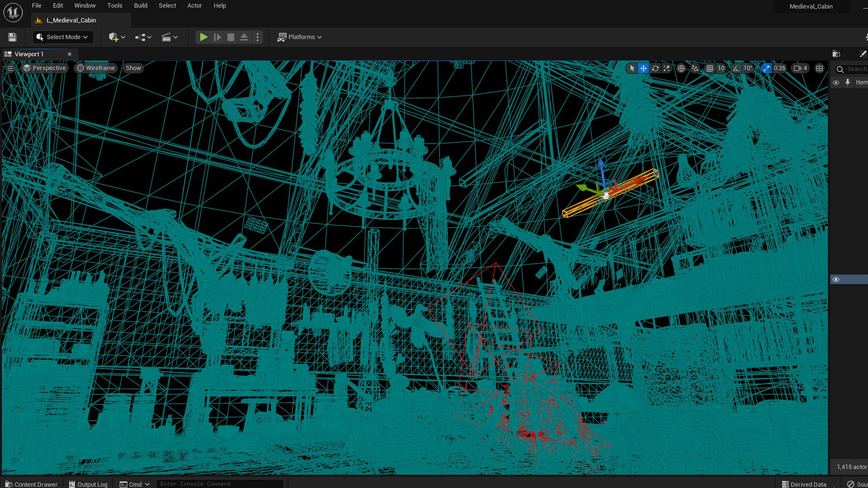Open the Tools menu

115,6
